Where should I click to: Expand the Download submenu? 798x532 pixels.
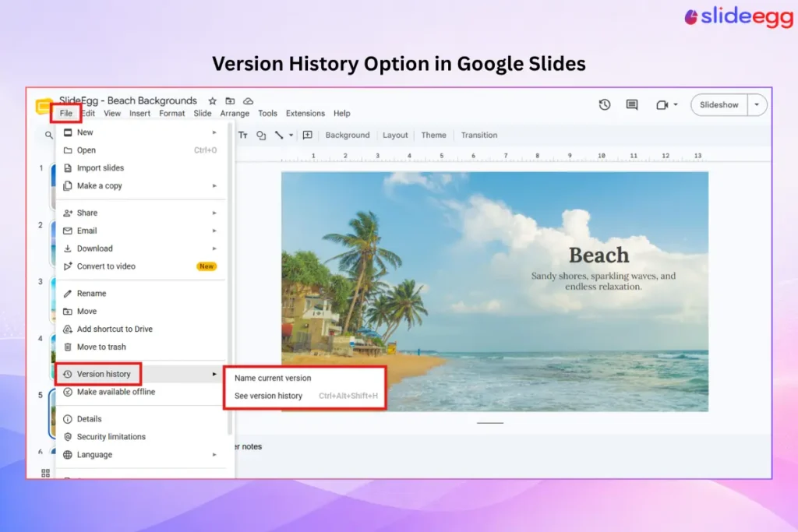(x=140, y=248)
